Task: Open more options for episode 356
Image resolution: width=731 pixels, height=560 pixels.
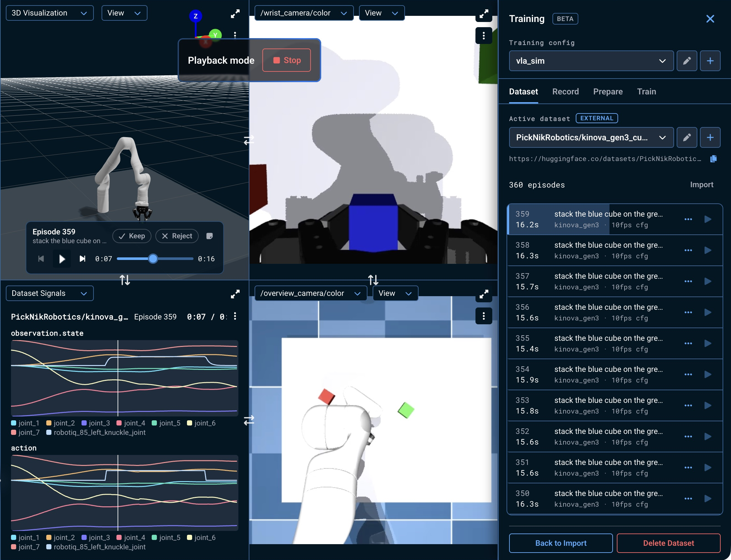Action: coord(688,312)
